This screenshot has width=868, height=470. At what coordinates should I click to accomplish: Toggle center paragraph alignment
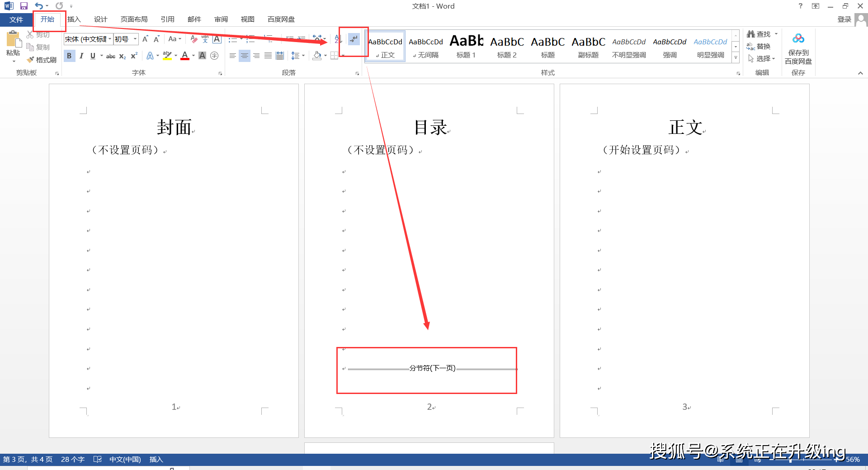point(244,56)
